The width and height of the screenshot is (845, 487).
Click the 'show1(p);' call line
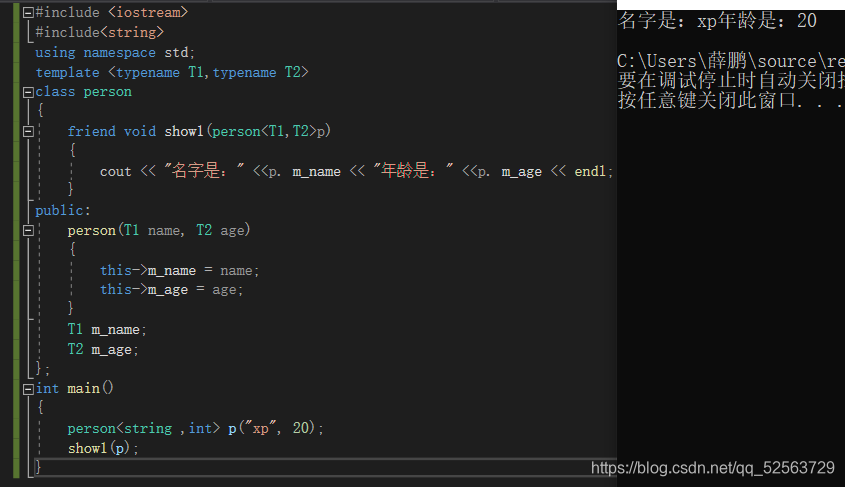(103, 448)
